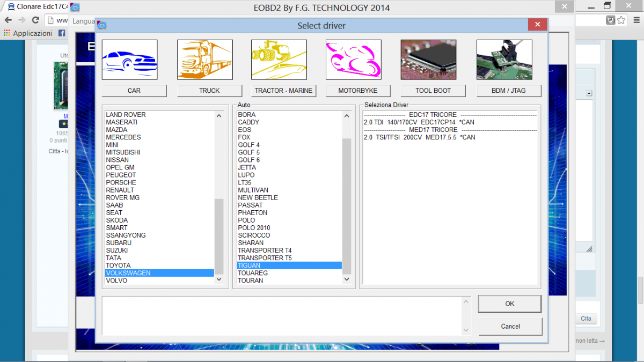Pick SEAT in the brand list

tap(159, 213)
